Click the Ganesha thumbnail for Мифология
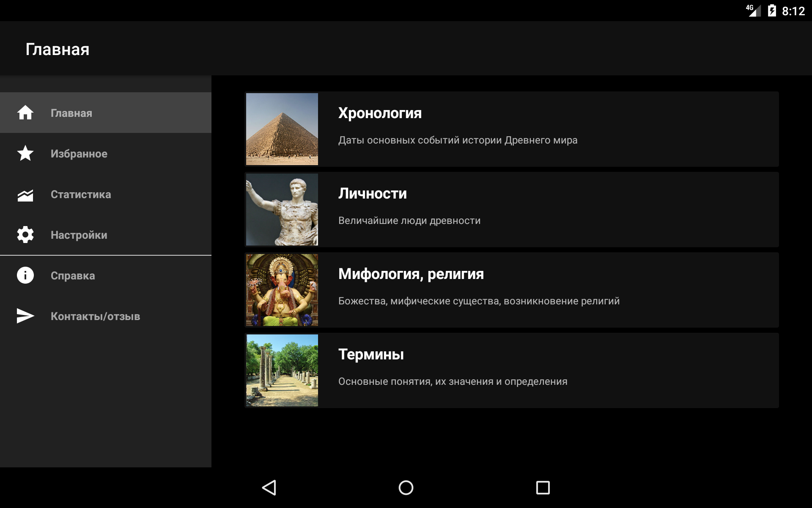Viewport: 812px width, 508px height. (282, 290)
